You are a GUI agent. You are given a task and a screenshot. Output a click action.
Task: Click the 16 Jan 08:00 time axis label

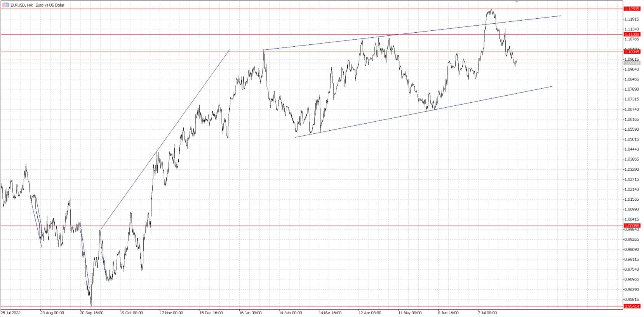point(251,313)
